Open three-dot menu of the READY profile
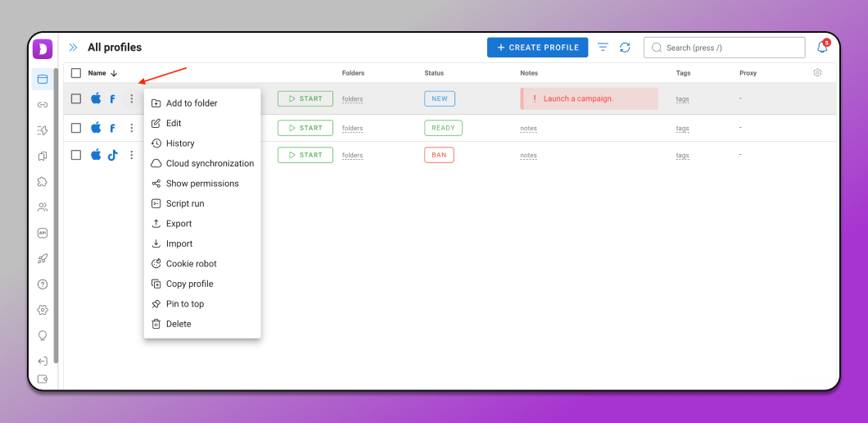868x423 pixels. pos(131,128)
